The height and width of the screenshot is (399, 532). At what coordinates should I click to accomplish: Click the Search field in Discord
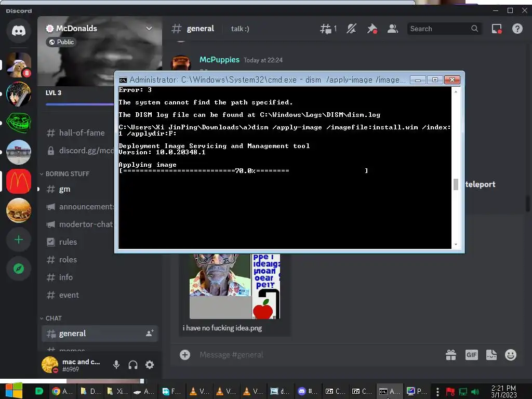coord(444,29)
